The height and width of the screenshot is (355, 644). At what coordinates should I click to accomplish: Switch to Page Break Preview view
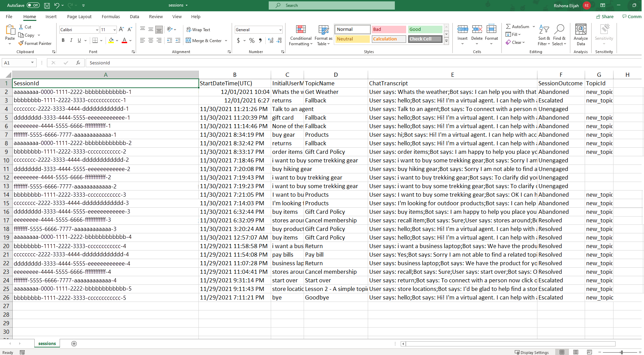(x=589, y=352)
